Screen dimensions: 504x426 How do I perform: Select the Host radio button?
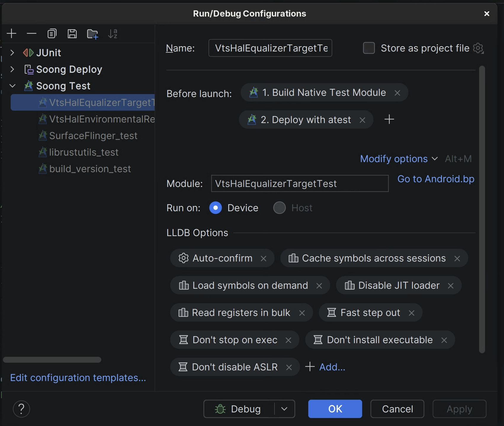point(279,208)
